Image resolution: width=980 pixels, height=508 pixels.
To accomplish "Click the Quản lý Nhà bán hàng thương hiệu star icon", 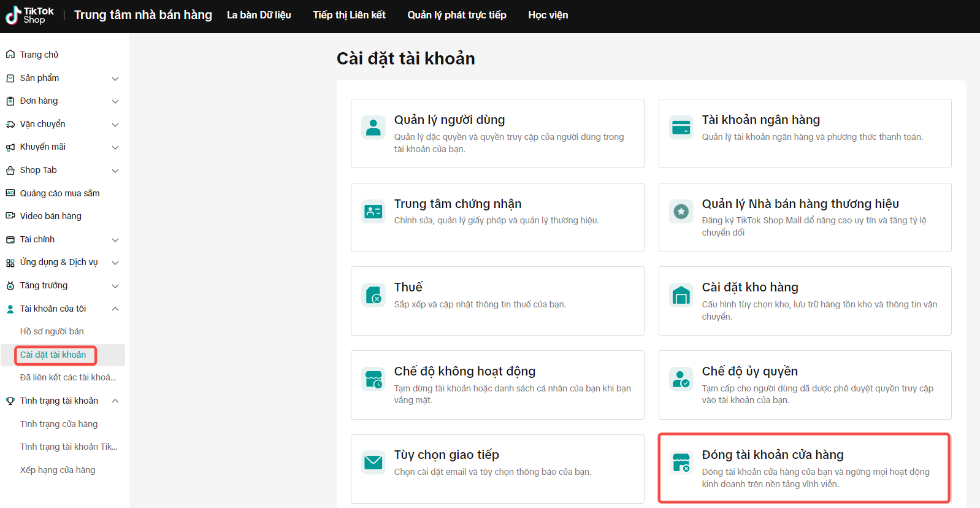I will click(x=681, y=211).
